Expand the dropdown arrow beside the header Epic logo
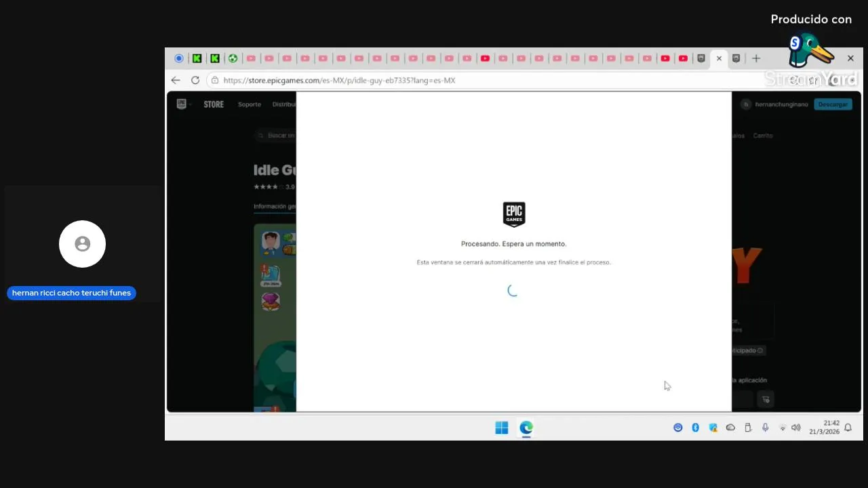The width and height of the screenshot is (868, 488). (191, 104)
